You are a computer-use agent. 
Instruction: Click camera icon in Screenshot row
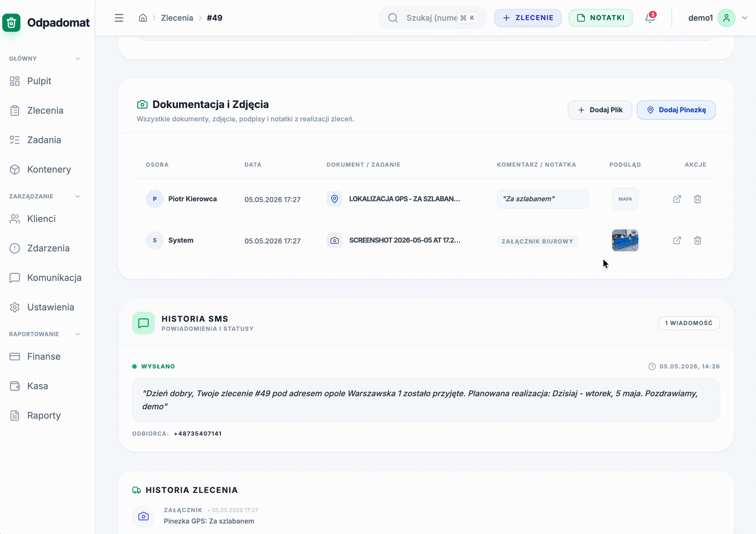pos(334,241)
